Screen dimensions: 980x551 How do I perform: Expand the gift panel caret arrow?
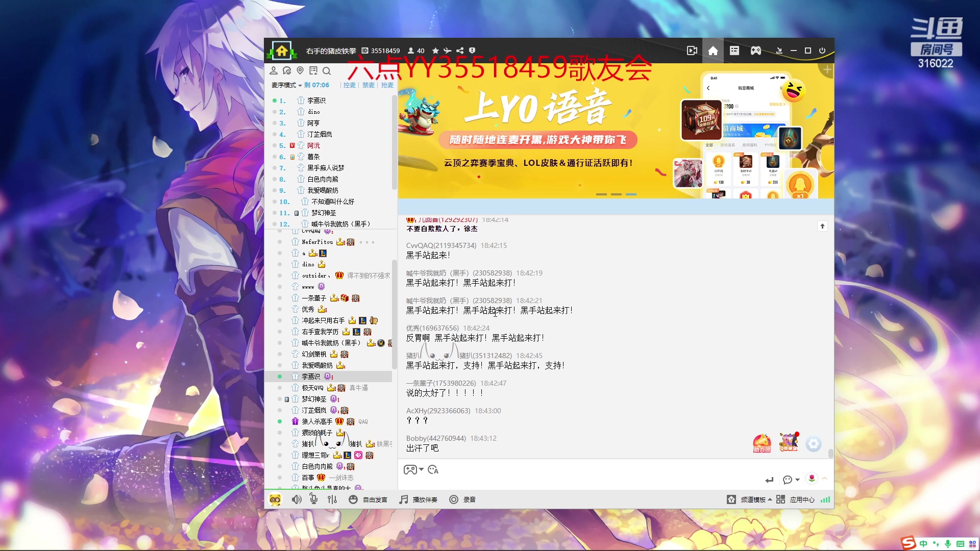[824, 478]
